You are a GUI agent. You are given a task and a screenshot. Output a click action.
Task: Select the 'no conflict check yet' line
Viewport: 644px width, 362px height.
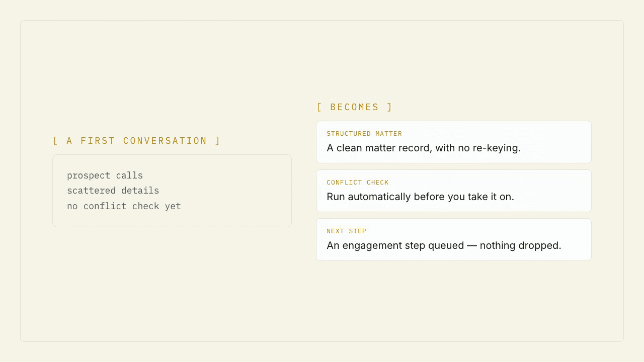coord(124,206)
